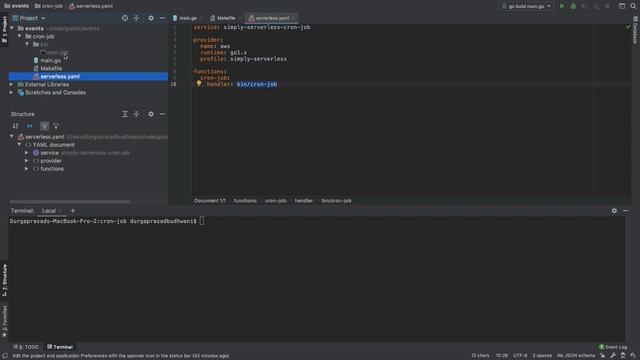The image size is (640, 360).
Task: Click the horizontal scrollbar under Structure panel
Action: (70, 202)
